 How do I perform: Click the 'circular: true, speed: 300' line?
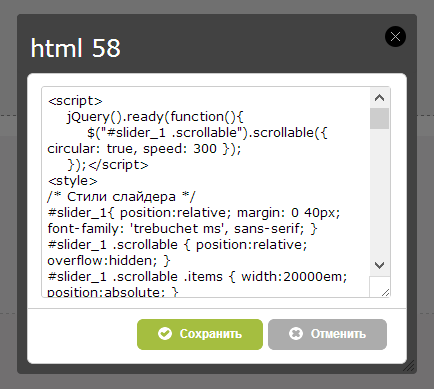pyautogui.click(x=144, y=149)
